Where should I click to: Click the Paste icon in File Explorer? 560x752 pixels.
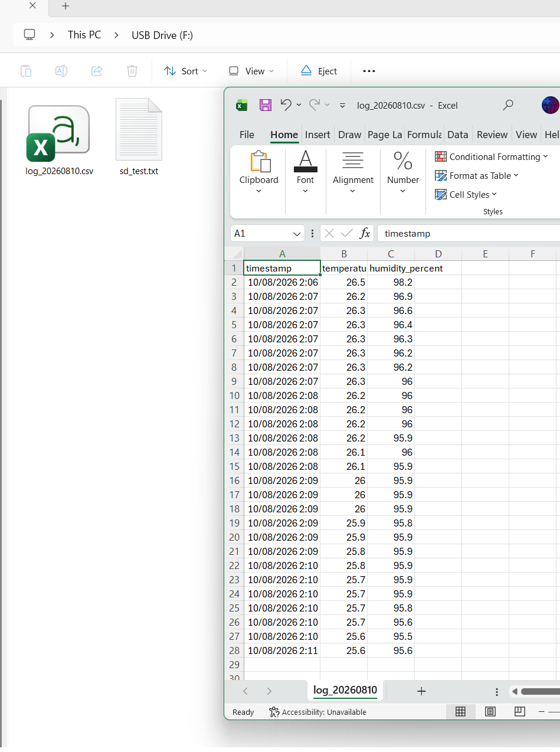[26, 71]
